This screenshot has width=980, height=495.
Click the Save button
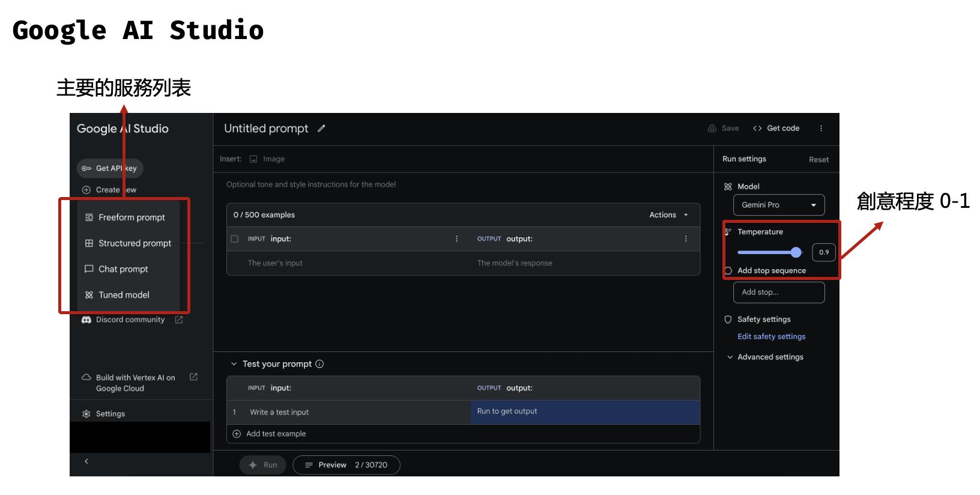coord(724,129)
